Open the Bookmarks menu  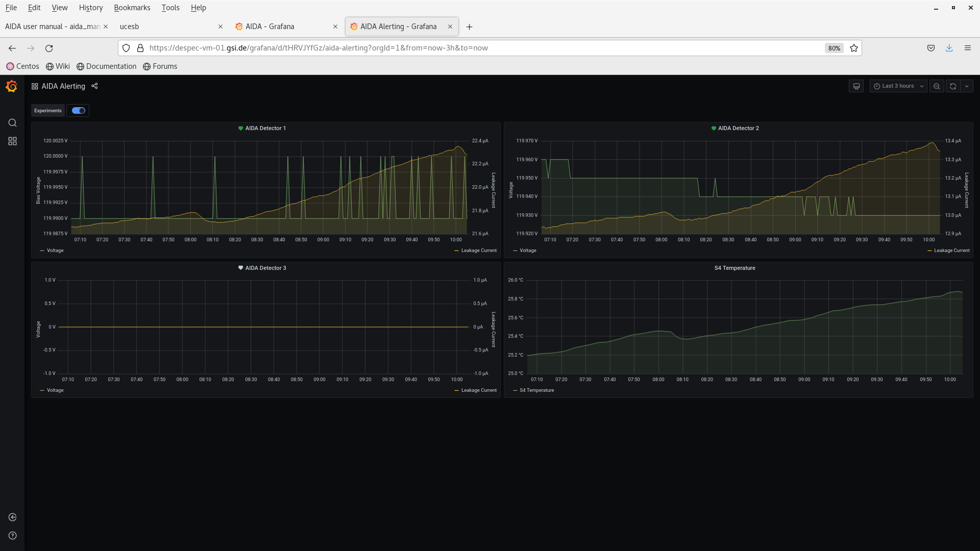point(132,8)
